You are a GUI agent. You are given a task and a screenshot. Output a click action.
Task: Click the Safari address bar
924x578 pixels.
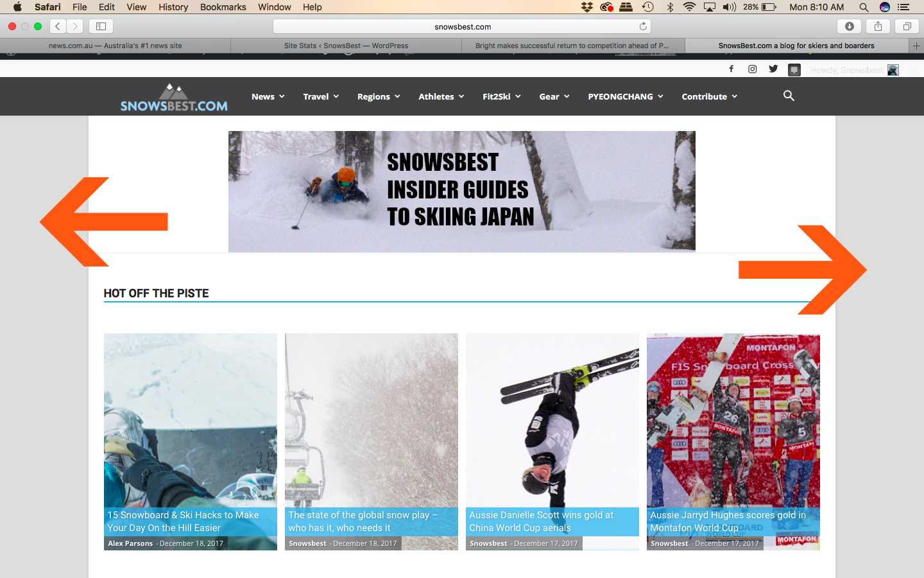[x=462, y=26]
